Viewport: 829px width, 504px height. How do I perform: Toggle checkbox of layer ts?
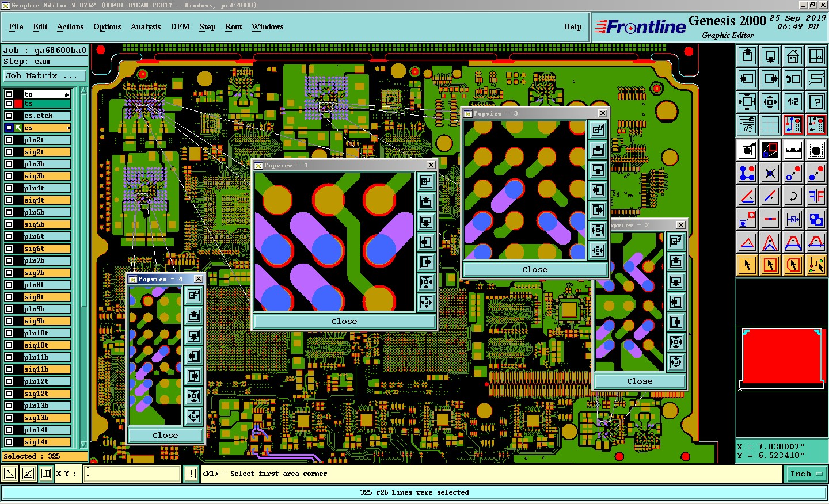coord(9,104)
